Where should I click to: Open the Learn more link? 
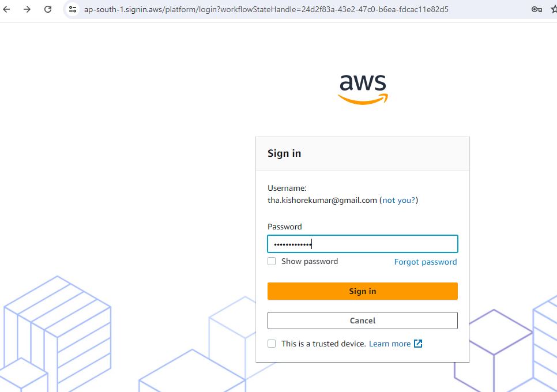point(389,344)
